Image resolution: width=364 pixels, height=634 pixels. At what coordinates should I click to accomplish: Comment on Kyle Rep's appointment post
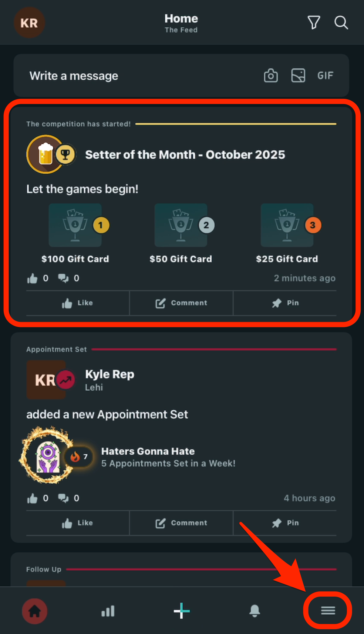(181, 523)
